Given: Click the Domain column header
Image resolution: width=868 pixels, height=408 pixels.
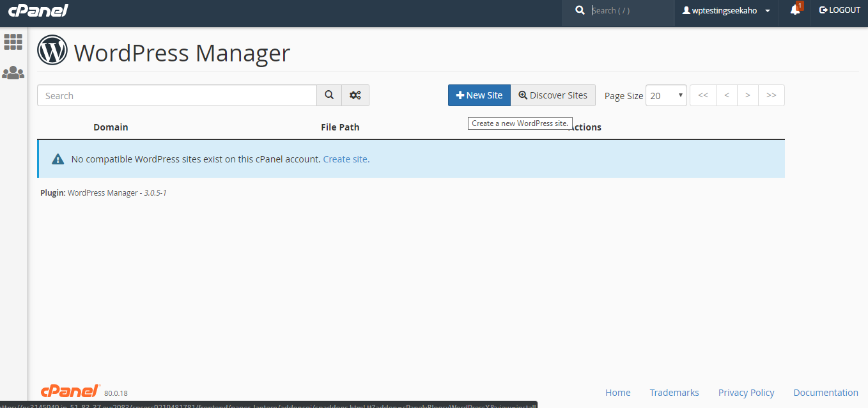Looking at the screenshot, I should (x=111, y=127).
